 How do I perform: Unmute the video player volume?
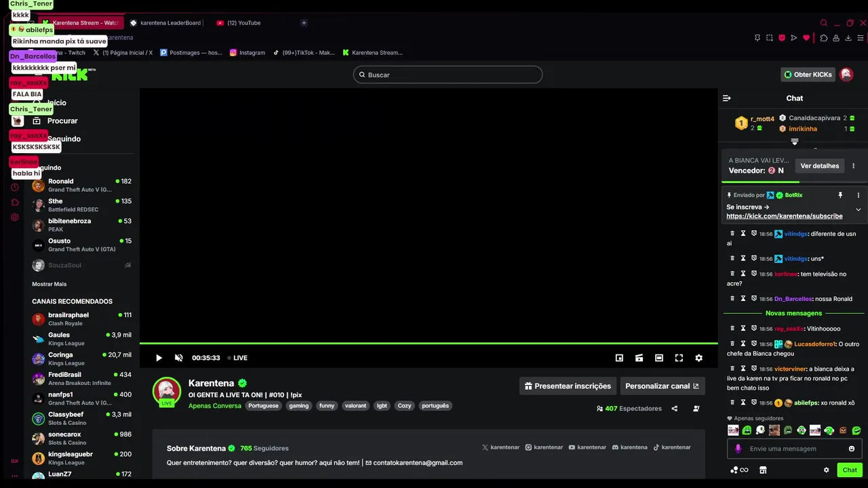[179, 358]
